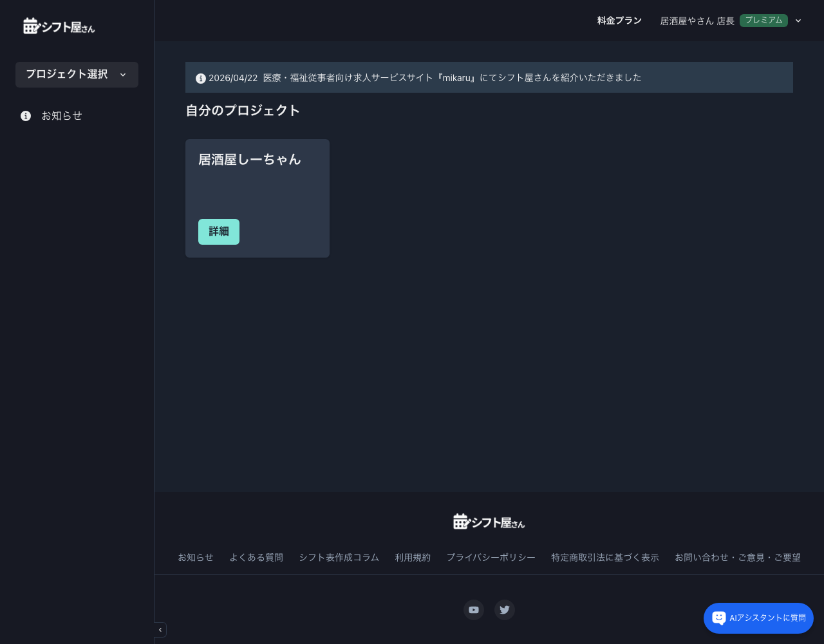Click the chevron beside プロジェクト選択
Image resolution: width=824 pixels, height=644 pixels.
click(x=123, y=75)
